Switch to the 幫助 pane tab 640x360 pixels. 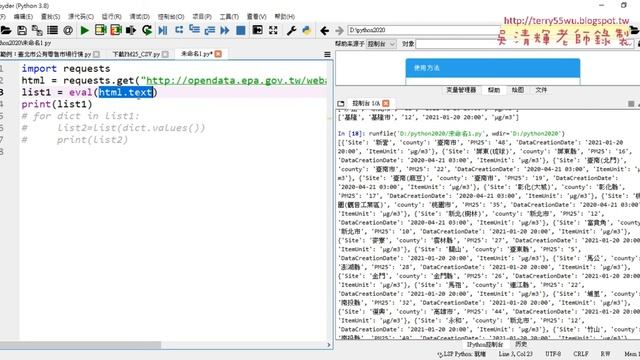493,90
